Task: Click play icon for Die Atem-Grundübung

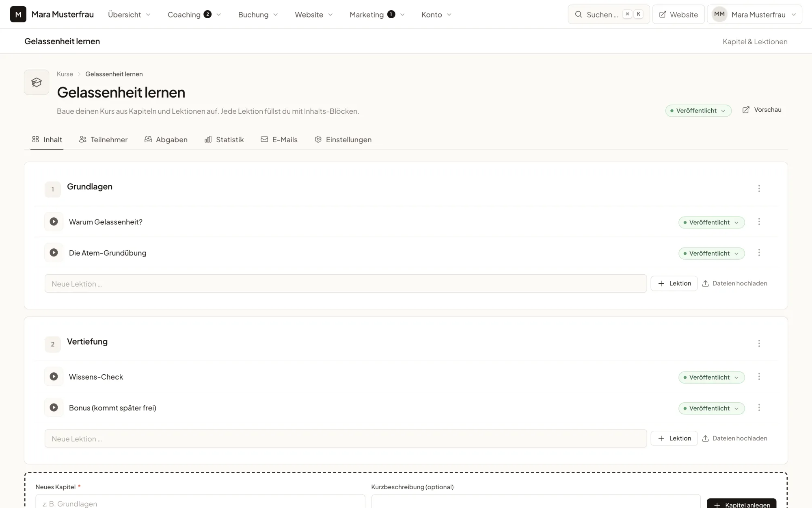Action: click(x=54, y=252)
